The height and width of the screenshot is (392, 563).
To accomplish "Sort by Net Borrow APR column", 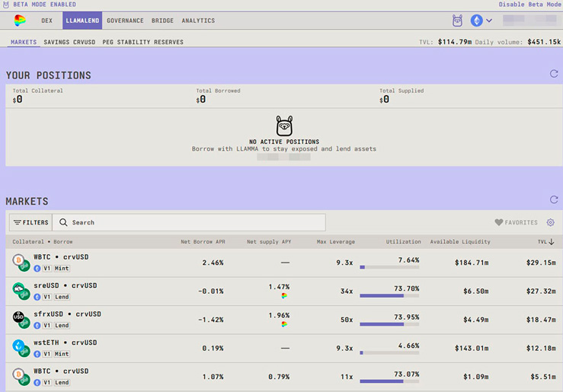I will coord(203,242).
